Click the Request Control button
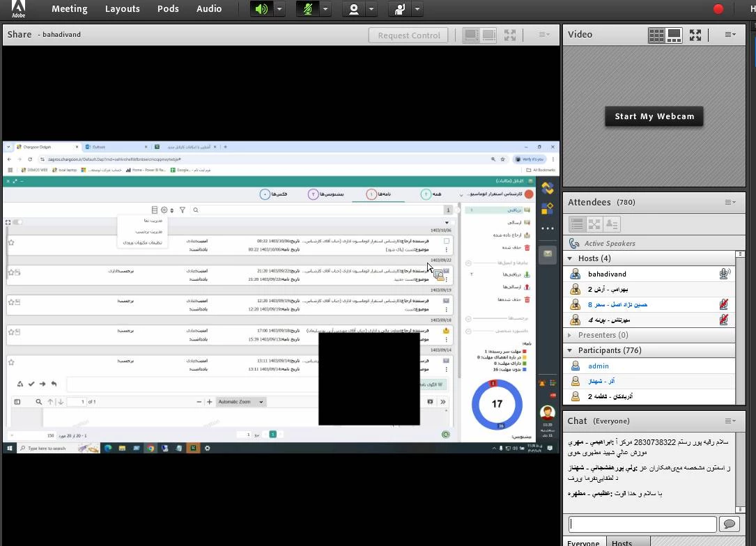 pyautogui.click(x=409, y=35)
